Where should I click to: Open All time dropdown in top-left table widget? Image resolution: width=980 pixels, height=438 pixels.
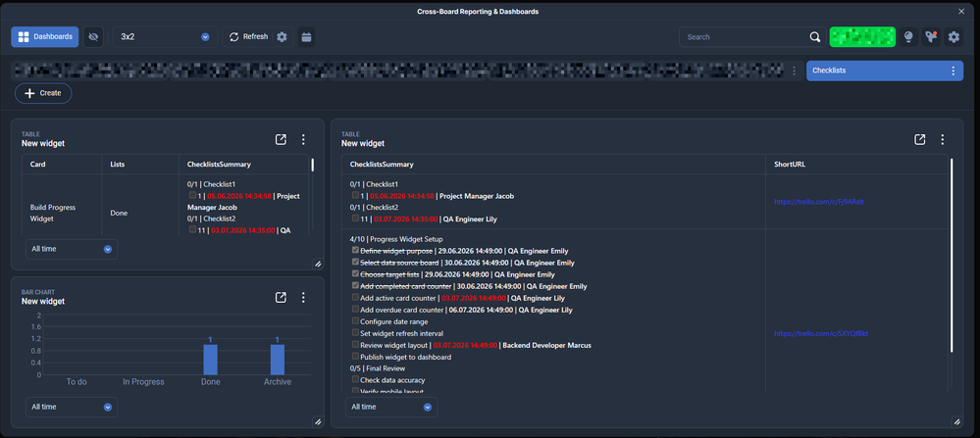point(72,249)
